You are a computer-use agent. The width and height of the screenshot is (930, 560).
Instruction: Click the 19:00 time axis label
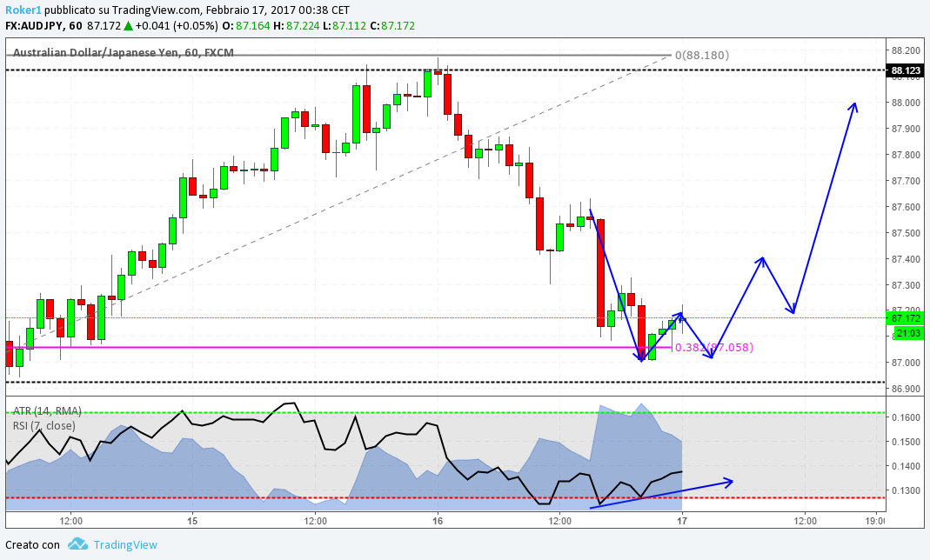pyautogui.click(x=875, y=521)
